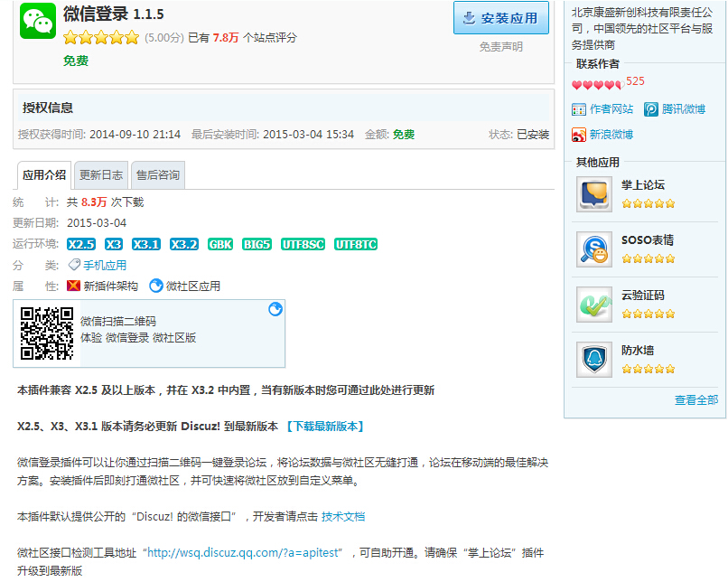Click the 云验证码 app icon
Screen dimensions: 728x582
click(593, 305)
